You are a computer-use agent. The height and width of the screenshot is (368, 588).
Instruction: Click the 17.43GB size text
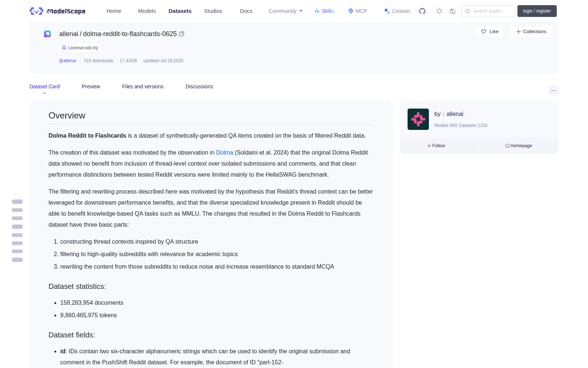[x=128, y=61]
